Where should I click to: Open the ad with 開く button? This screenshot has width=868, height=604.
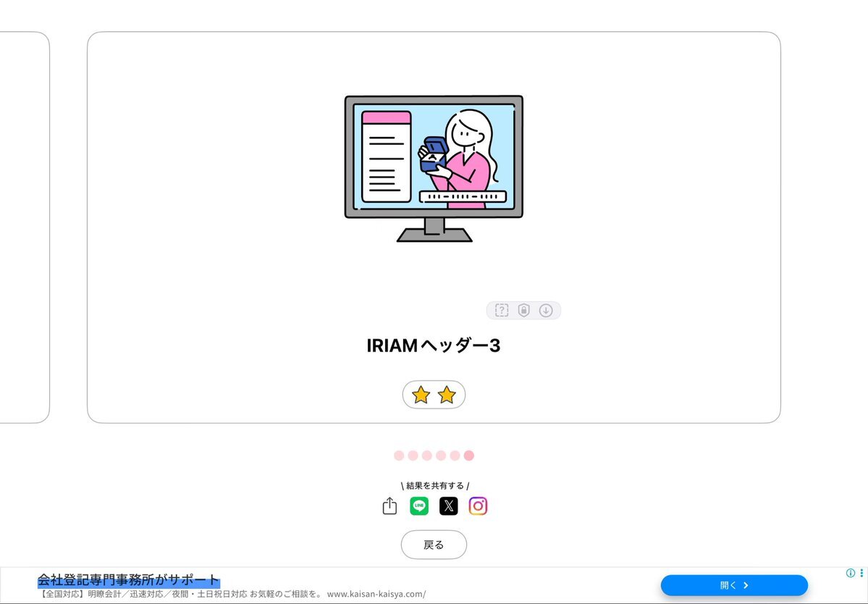tap(734, 585)
